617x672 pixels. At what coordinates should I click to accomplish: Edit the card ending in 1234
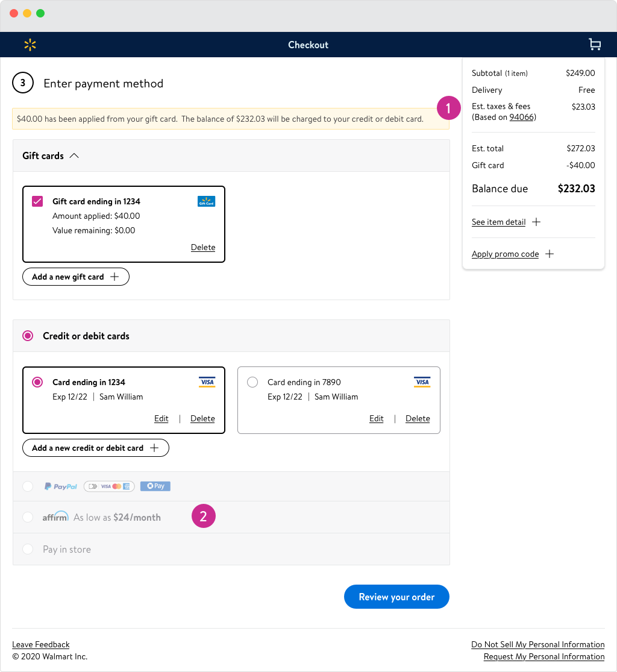click(x=161, y=418)
